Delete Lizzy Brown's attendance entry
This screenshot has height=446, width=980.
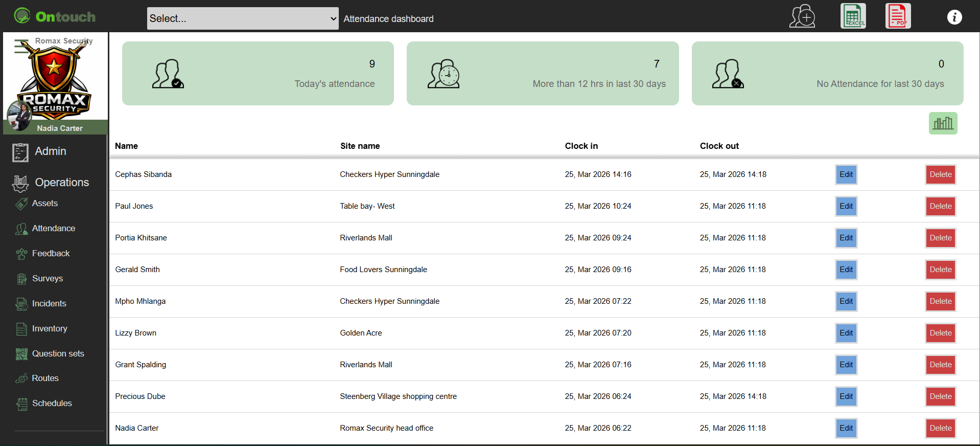click(x=940, y=333)
